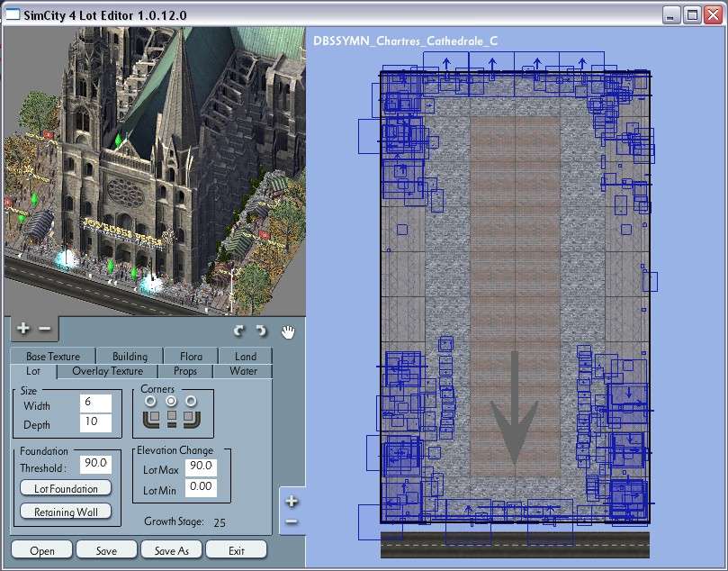Click the Foundation Threshold input field

pyautogui.click(x=95, y=464)
